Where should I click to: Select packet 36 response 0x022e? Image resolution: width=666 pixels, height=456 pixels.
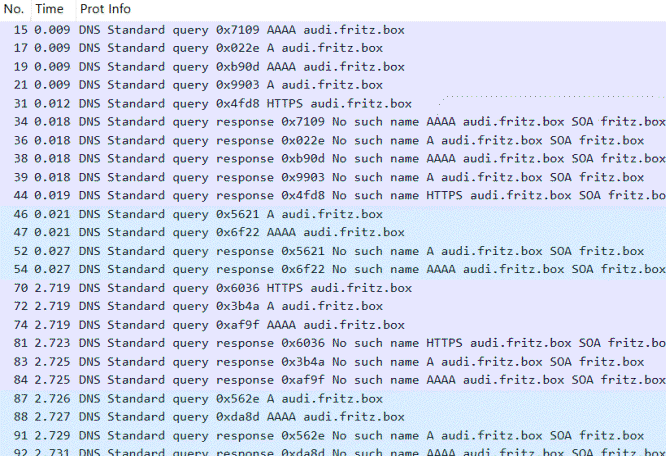pyautogui.click(x=333, y=141)
